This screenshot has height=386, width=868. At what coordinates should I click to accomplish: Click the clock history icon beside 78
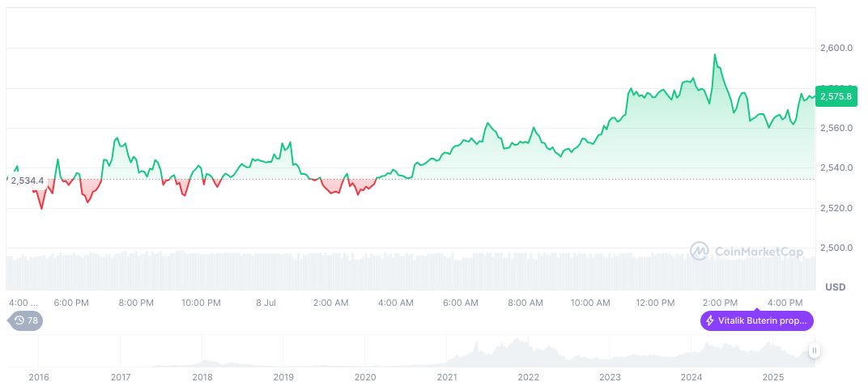point(19,320)
